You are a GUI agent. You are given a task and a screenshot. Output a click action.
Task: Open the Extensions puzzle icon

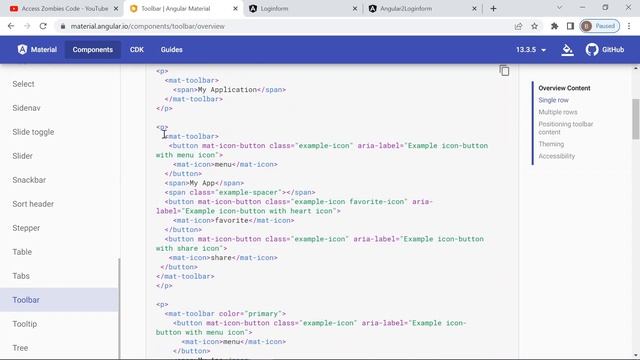[x=554, y=26]
